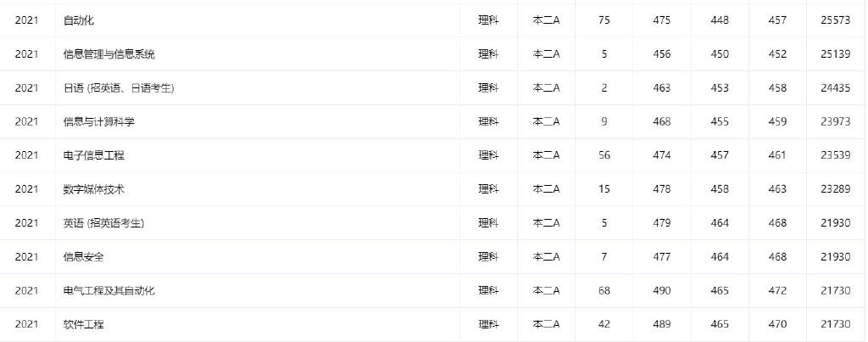The height and width of the screenshot is (342, 868).
Task: Select the 软件工程 major cell
Action: coord(84,325)
